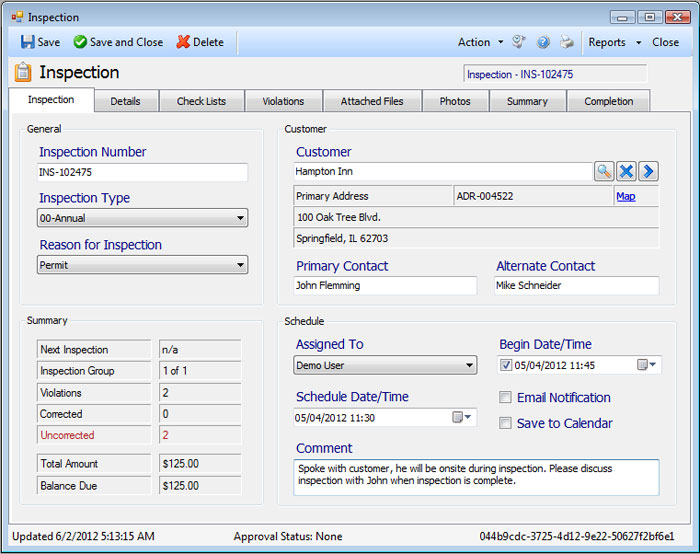The image size is (700, 554).
Task: Click the Alternate Contact field
Action: coord(577,285)
